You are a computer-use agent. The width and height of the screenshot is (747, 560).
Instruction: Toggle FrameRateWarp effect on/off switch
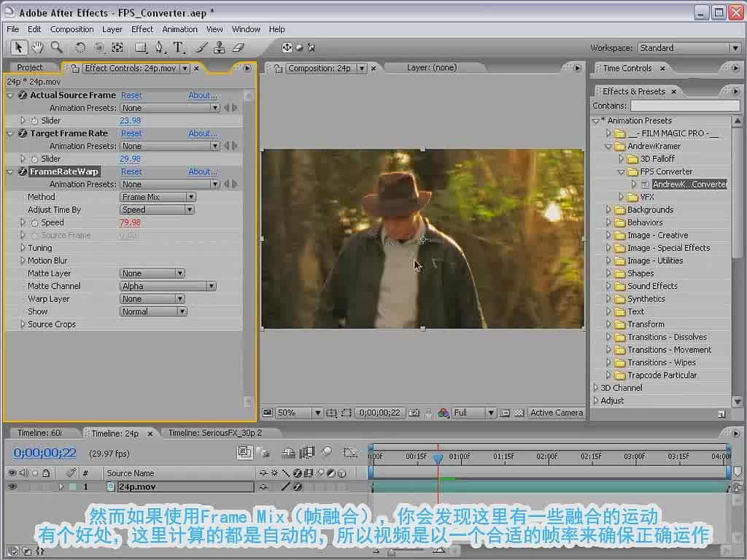[x=22, y=171]
